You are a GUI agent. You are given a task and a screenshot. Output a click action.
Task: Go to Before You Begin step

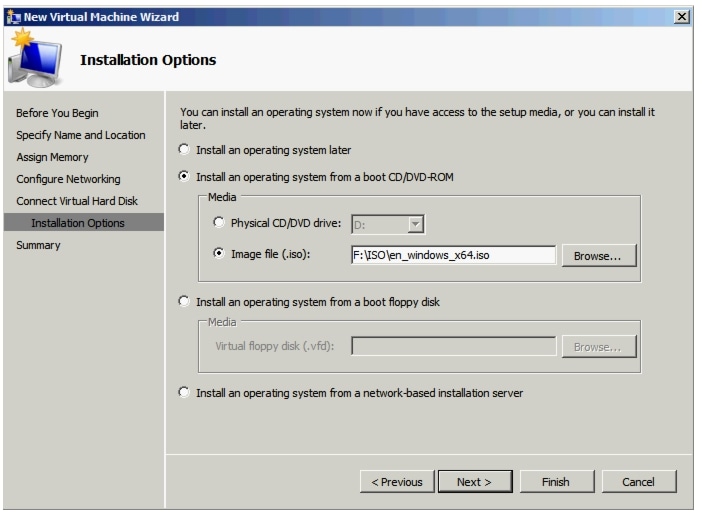(x=57, y=113)
